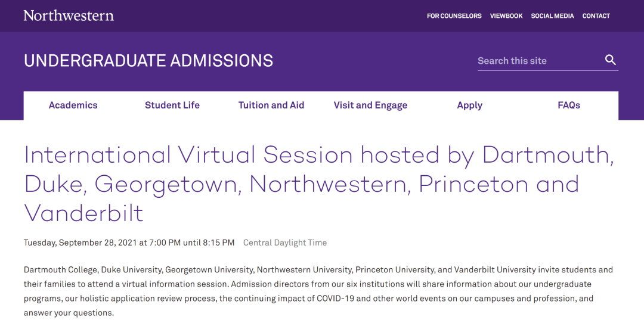Click Dartmouth College in the description paragraph

pyautogui.click(x=60, y=270)
